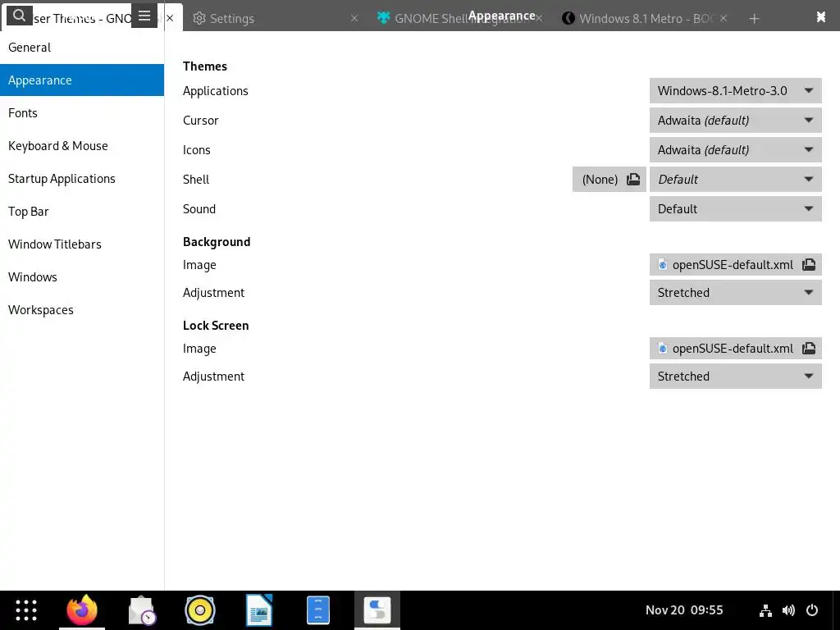Click the (None) shell theme file chooser
The height and width of the screenshot is (630, 840).
609,179
